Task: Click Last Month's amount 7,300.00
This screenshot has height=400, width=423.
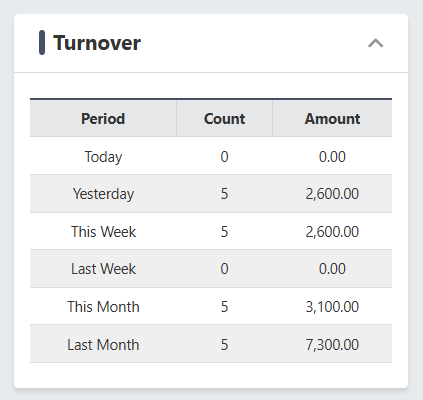Action: pyautogui.click(x=332, y=345)
